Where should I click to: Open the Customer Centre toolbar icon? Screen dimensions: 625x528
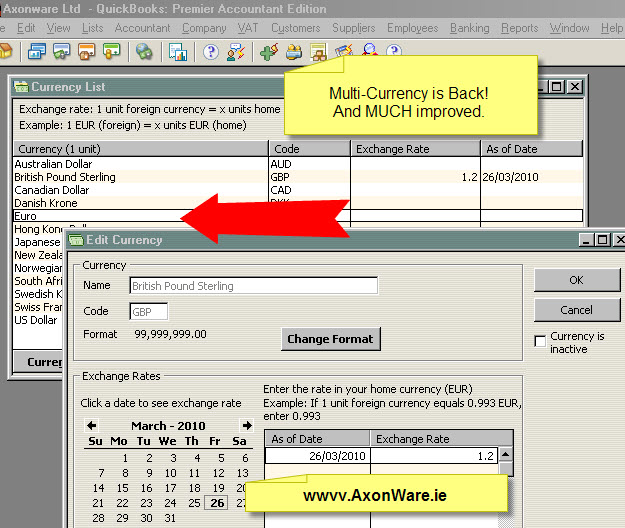[x=37, y=51]
